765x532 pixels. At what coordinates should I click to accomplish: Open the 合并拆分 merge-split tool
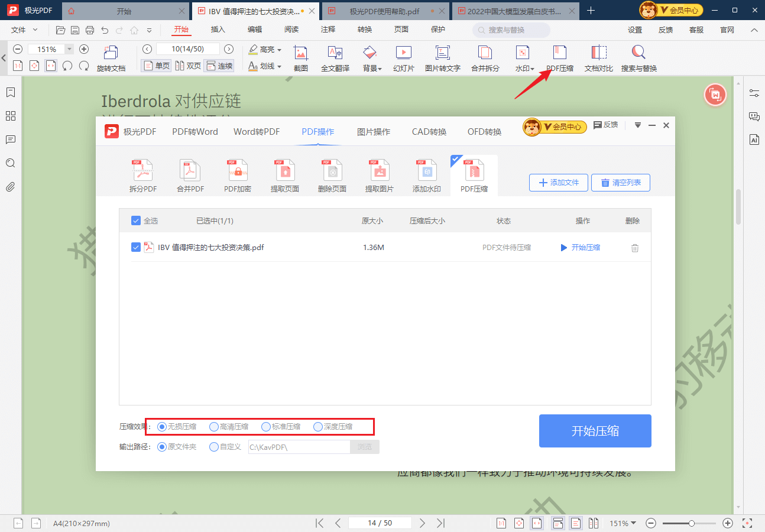(485, 59)
